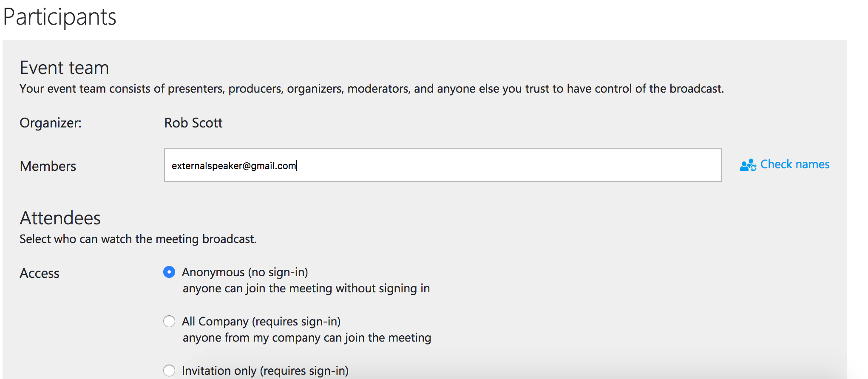Focus the Members email input field
The image size is (868, 379).
(x=443, y=165)
